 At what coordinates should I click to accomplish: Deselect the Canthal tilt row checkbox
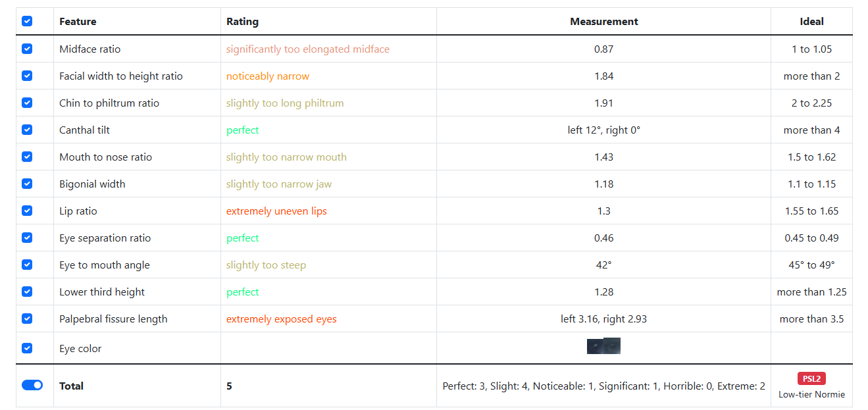(27, 130)
